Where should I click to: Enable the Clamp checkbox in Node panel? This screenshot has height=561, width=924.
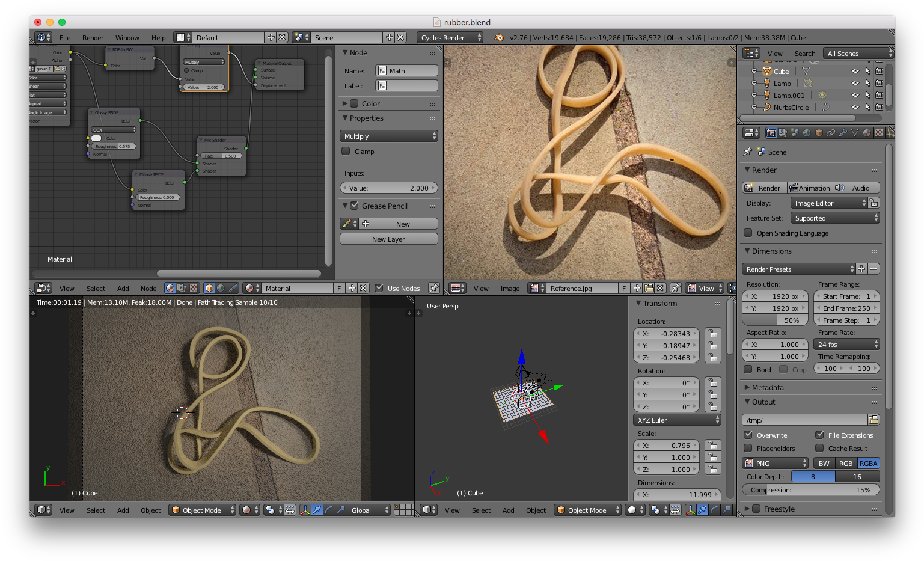(346, 151)
